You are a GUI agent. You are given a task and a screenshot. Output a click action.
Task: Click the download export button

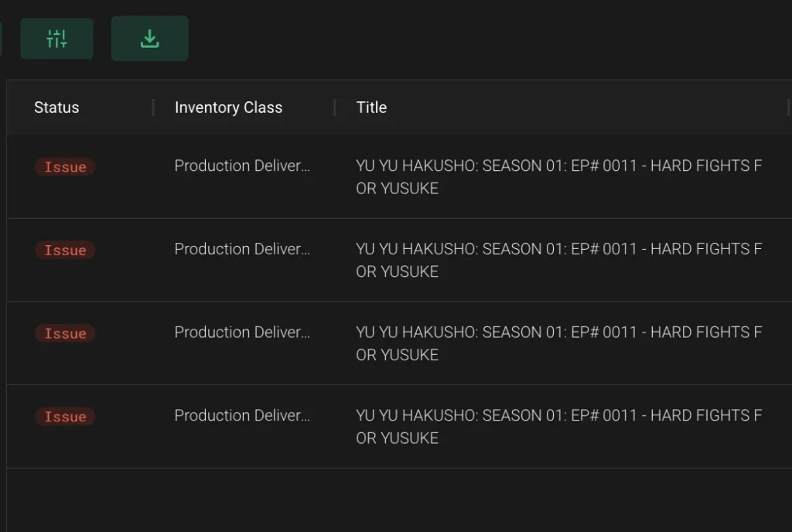tap(149, 39)
